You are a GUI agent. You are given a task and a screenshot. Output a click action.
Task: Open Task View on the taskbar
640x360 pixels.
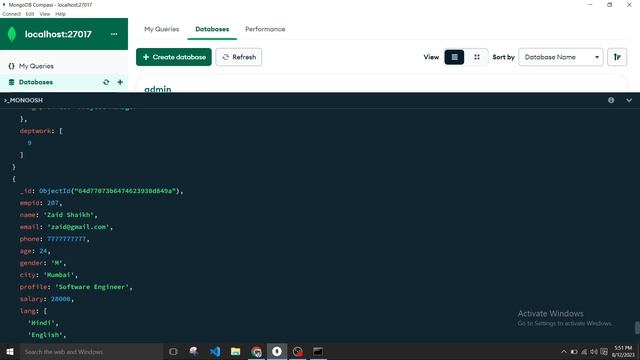(x=173, y=351)
